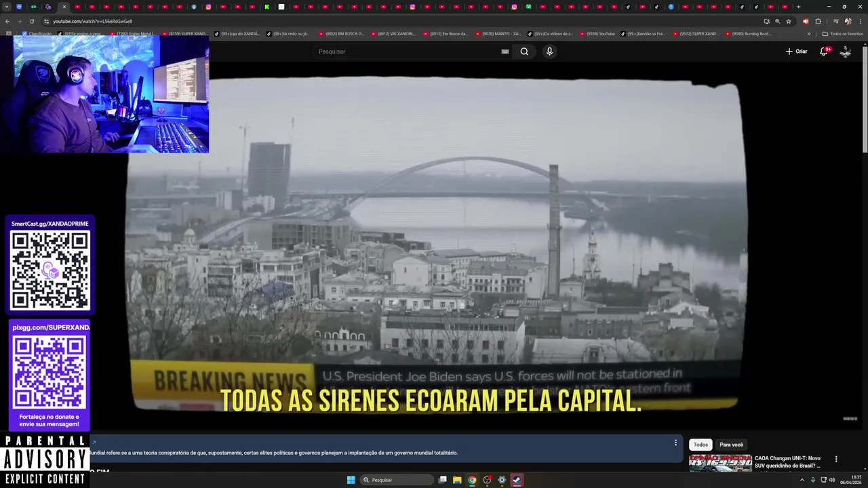Open the CAOA Changan UNI-T video thumbnail

point(720,463)
